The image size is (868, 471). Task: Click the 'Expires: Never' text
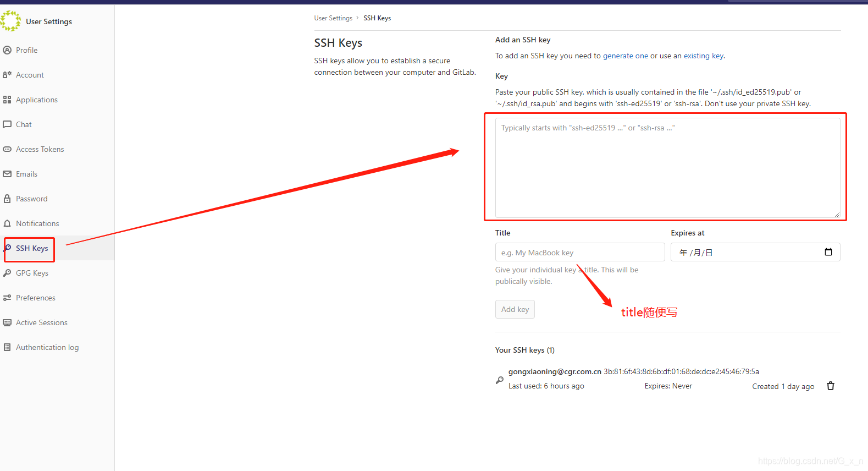pos(668,386)
